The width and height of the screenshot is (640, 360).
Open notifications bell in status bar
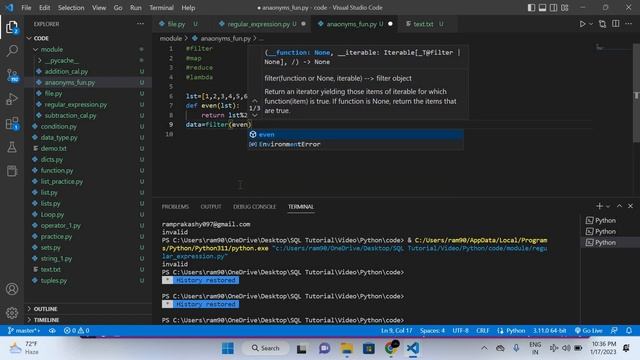tap(629, 331)
